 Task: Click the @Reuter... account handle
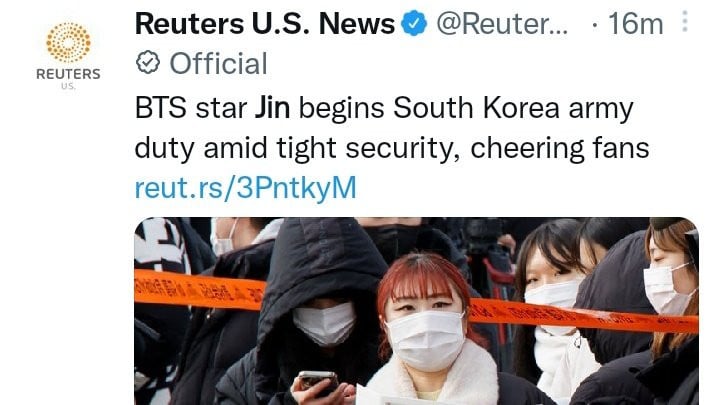(x=502, y=23)
